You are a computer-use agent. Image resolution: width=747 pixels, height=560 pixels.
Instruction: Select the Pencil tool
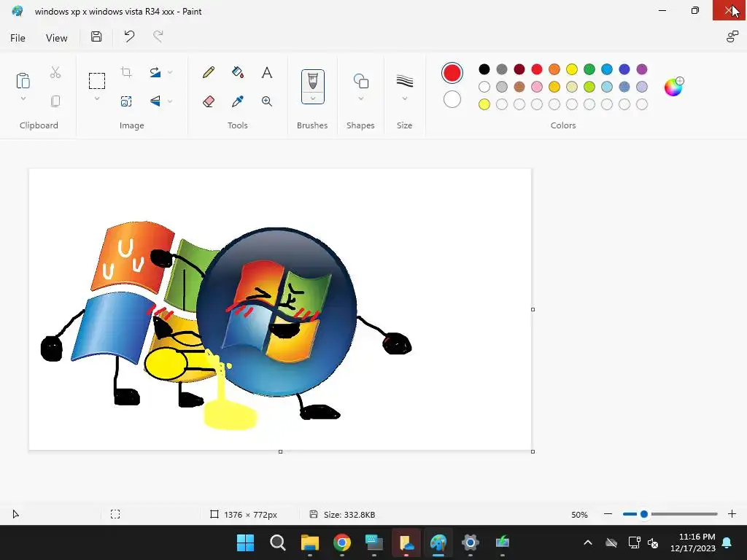click(x=208, y=72)
